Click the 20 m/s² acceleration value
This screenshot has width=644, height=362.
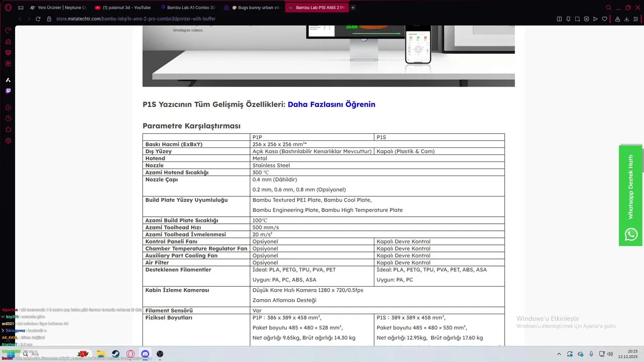tap(263, 234)
